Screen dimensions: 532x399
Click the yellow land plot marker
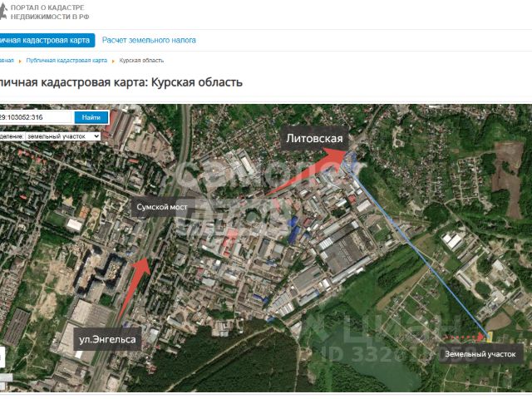(x=490, y=337)
